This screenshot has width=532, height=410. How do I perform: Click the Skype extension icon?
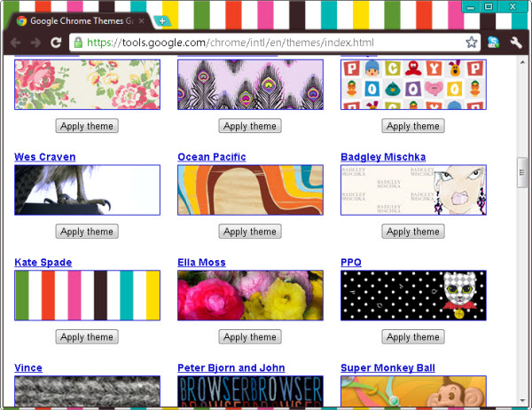[494, 42]
